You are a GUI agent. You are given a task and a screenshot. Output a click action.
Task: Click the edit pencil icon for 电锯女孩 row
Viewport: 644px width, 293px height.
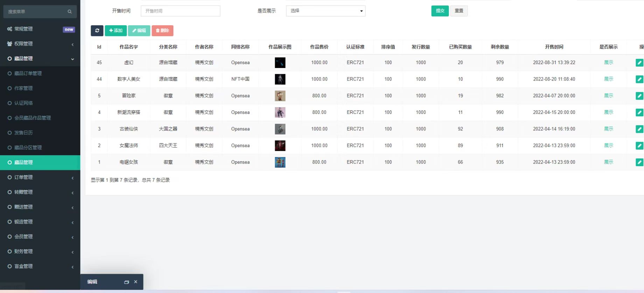(639, 162)
